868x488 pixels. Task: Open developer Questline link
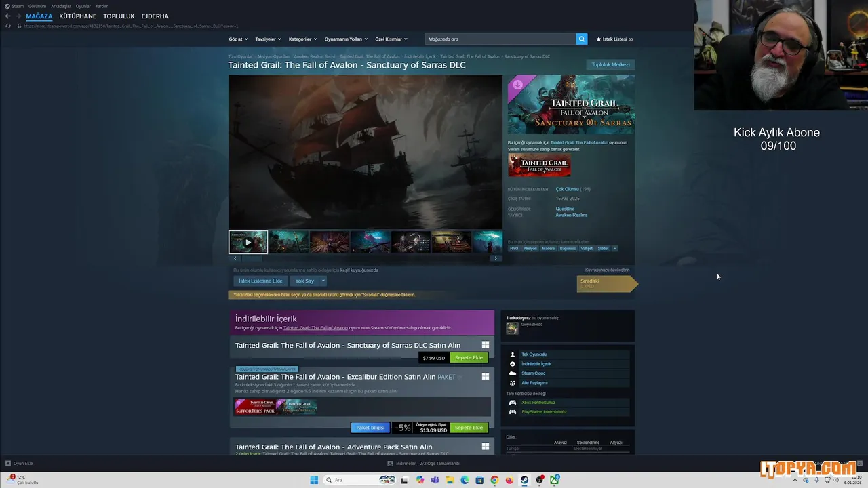click(x=565, y=209)
